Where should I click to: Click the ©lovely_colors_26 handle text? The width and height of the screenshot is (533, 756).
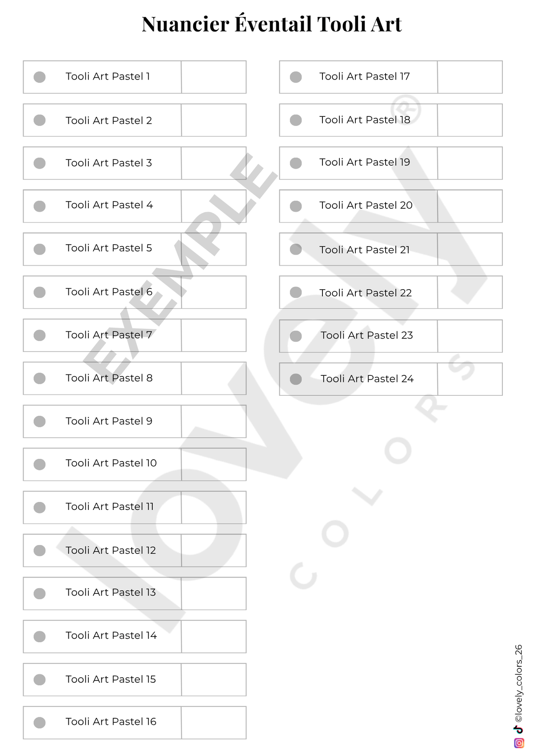pos(518,683)
